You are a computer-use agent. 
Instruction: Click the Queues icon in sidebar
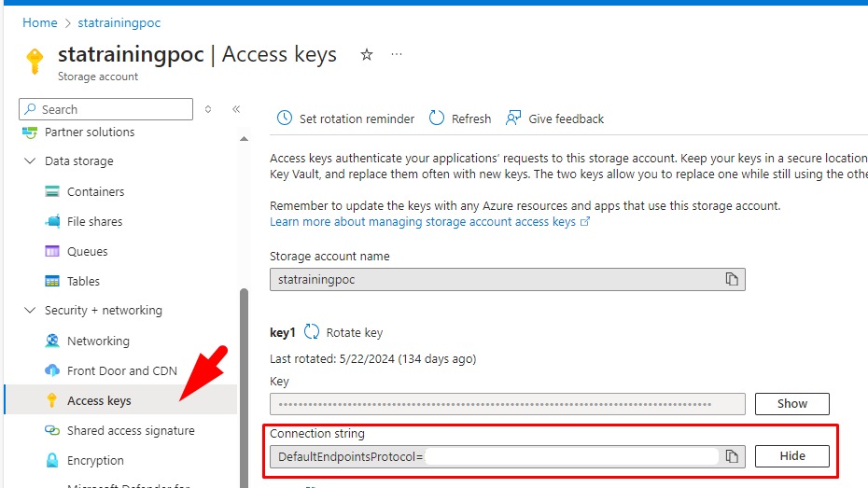pyautogui.click(x=52, y=251)
